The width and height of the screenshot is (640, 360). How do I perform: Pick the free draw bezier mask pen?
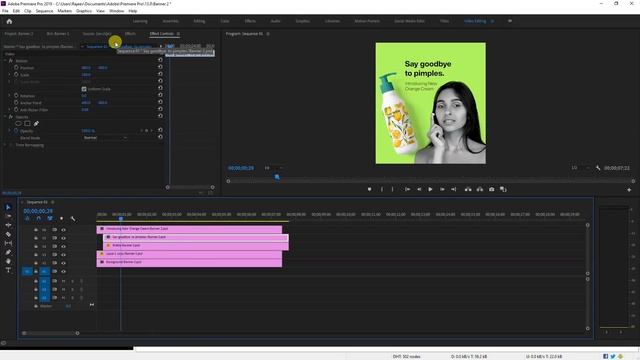click(x=36, y=124)
